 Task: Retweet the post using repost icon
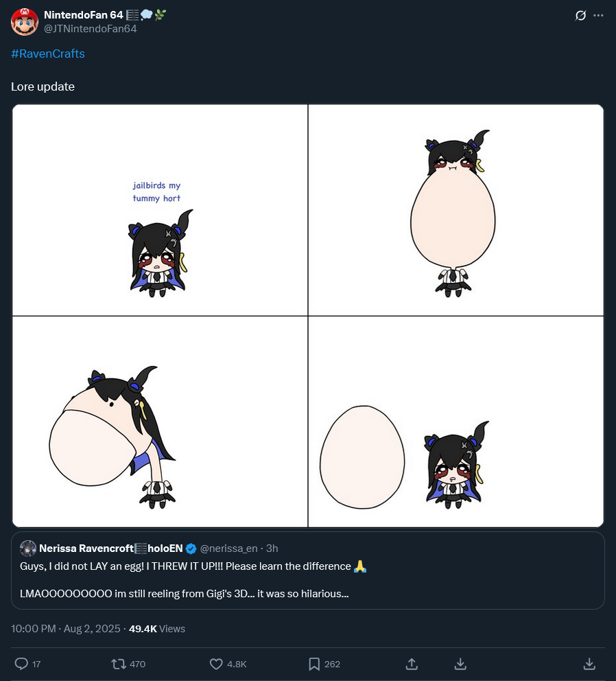(119, 664)
